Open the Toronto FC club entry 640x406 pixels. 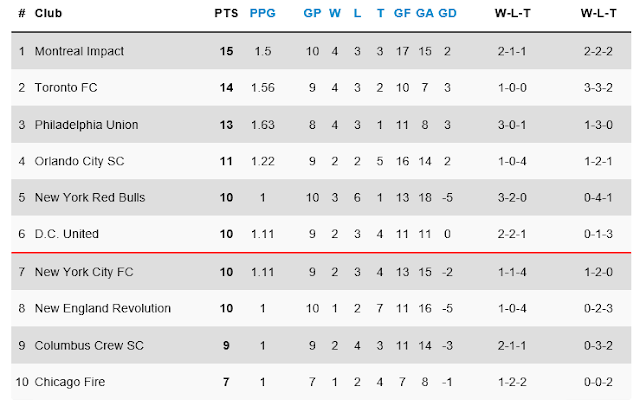(321, 87)
